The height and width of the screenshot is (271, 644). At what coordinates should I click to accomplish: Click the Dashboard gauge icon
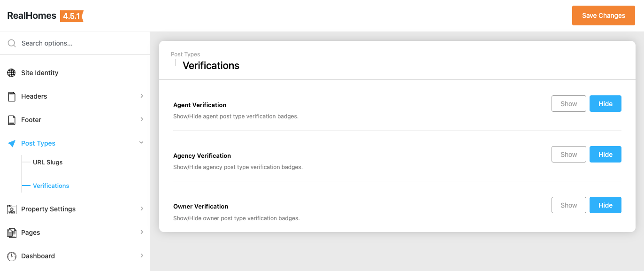coord(12,256)
